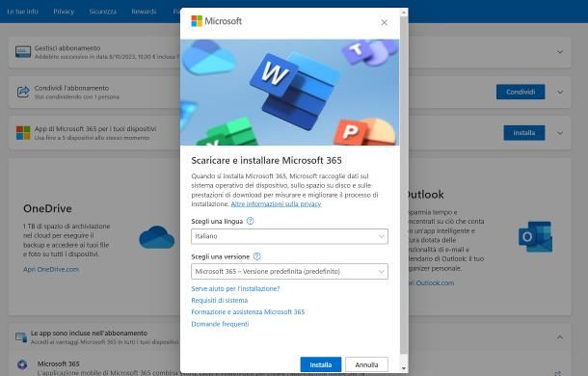The image size is (588, 376).
Task: Click the dialog scroll-up arrow
Action: [x=404, y=12]
